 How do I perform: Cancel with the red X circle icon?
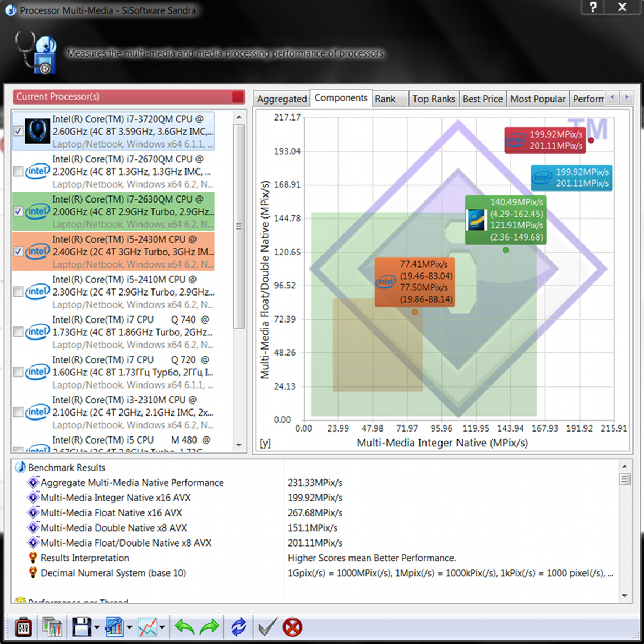pos(292,627)
